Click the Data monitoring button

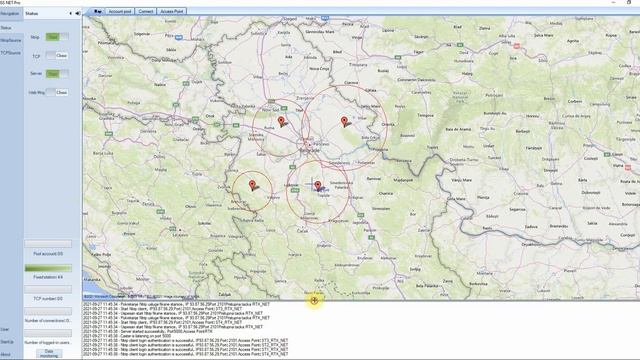coord(49,353)
